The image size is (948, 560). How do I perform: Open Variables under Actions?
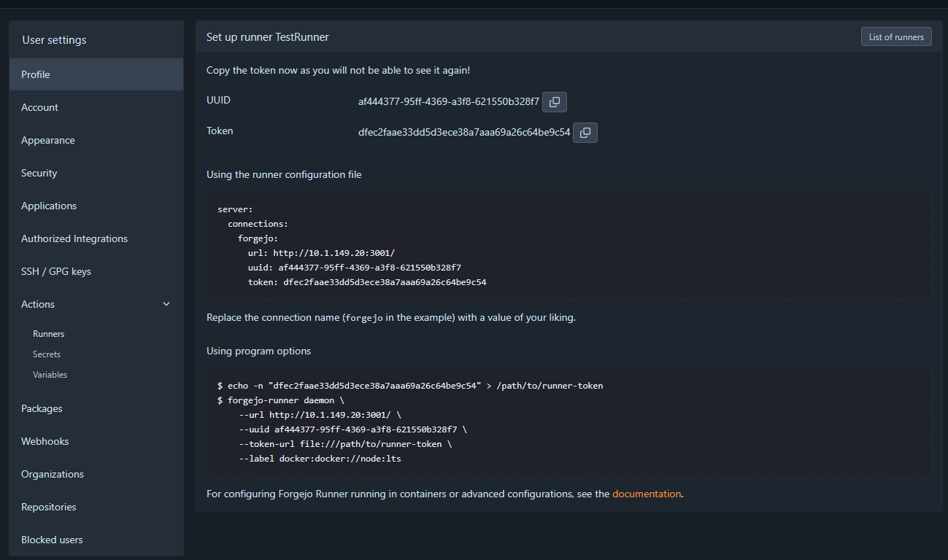coord(50,375)
